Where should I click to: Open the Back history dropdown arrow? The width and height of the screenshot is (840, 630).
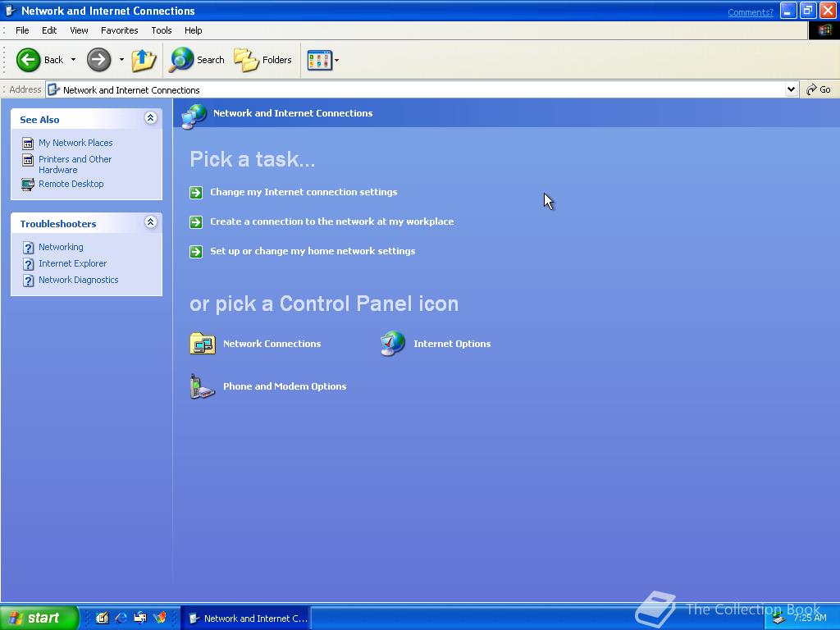(x=73, y=59)
